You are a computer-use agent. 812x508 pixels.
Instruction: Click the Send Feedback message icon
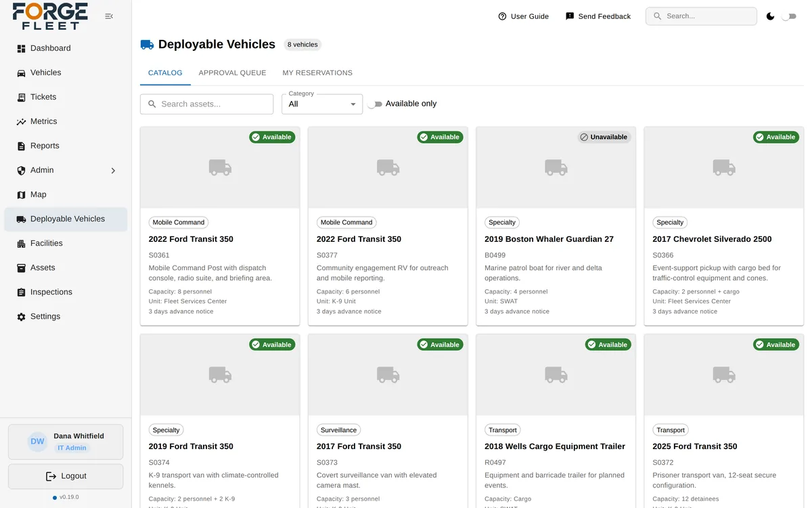[x=570, y=16]
